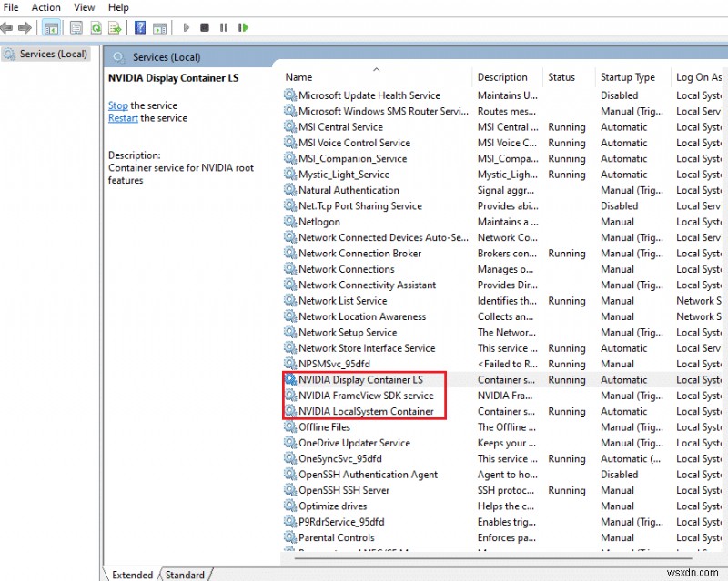Click Running status of NVIDIA LocalSystem Container
Screen dimensions: 728x581
[566, 411]
